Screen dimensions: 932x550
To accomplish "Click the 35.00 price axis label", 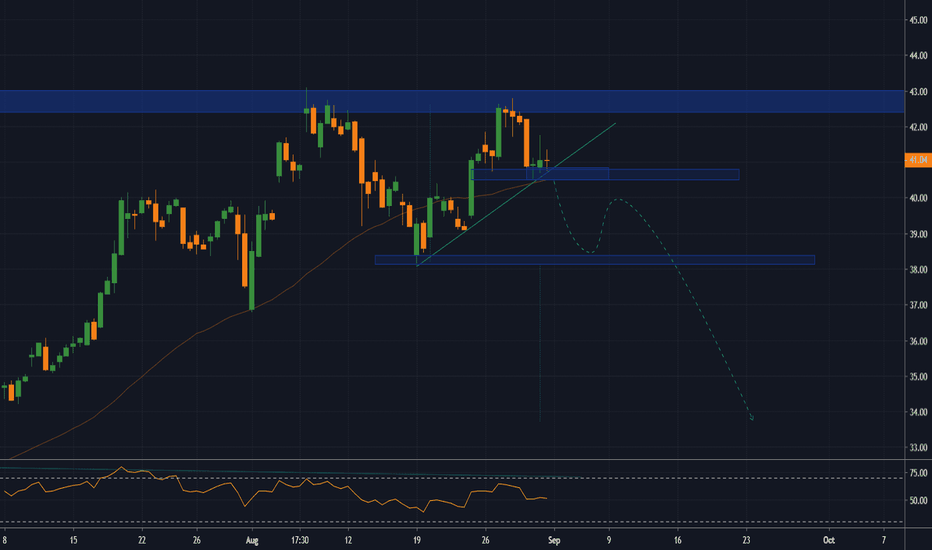I will tap(918, 376).
